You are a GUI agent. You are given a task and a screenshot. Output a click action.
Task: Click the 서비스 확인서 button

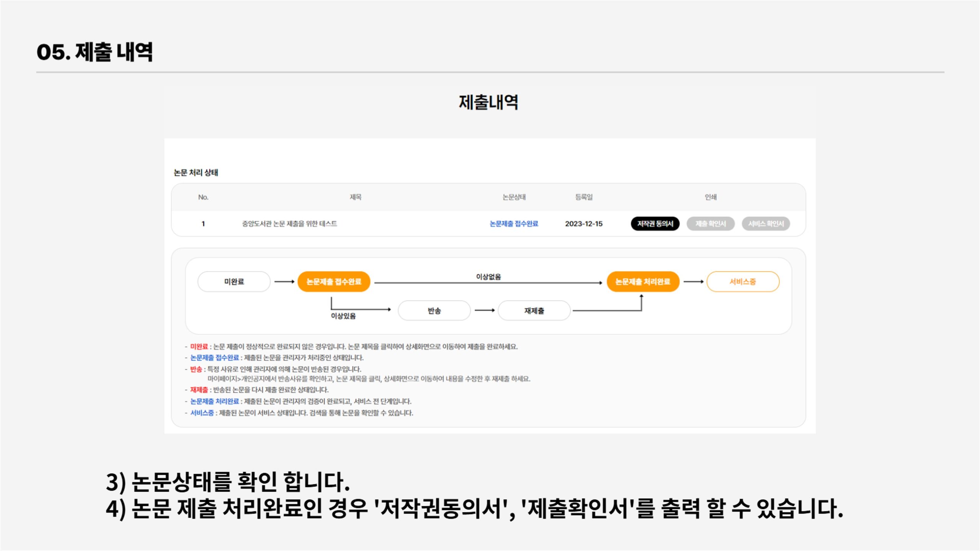[766, 224]
